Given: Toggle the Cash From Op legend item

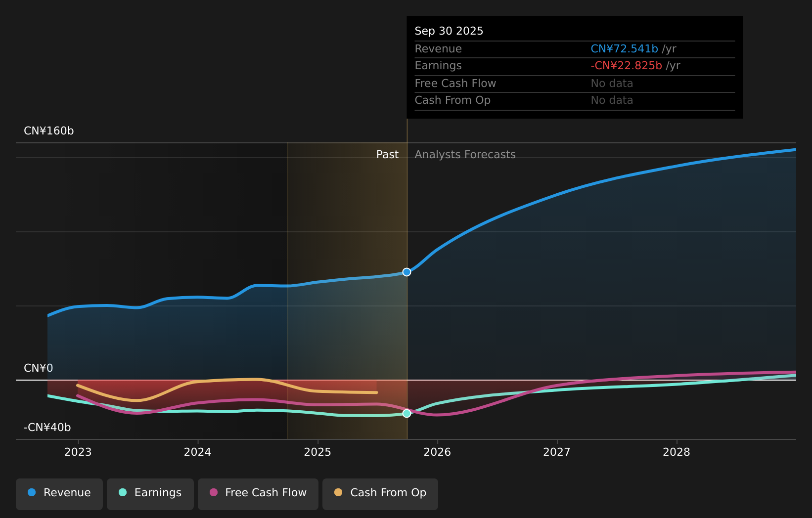Looking at the screenshot, I should pyautogui.click(x=380, y=494).
